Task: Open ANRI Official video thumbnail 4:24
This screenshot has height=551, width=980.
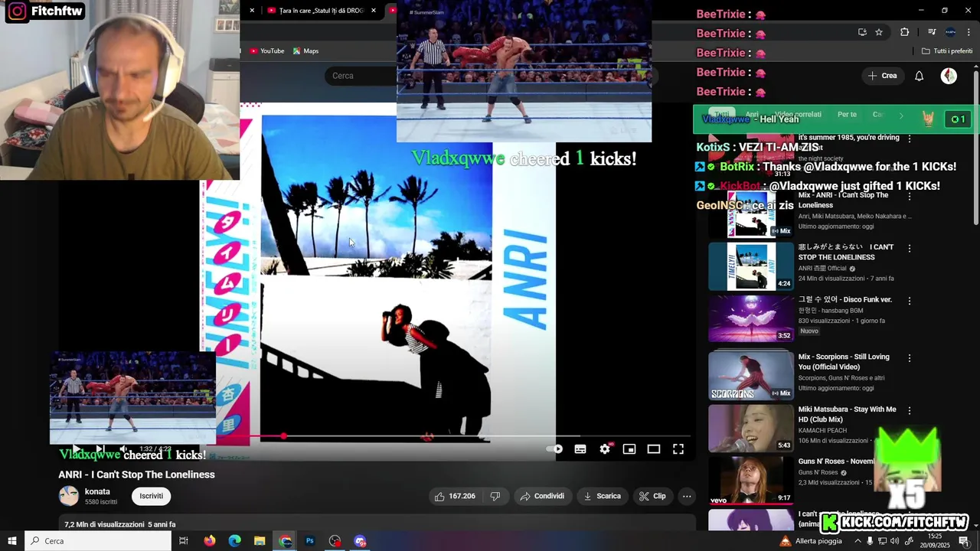Action: tap(751, 267)
